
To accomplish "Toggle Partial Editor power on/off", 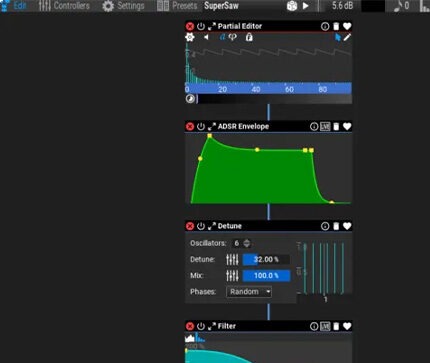I will 201,26.
